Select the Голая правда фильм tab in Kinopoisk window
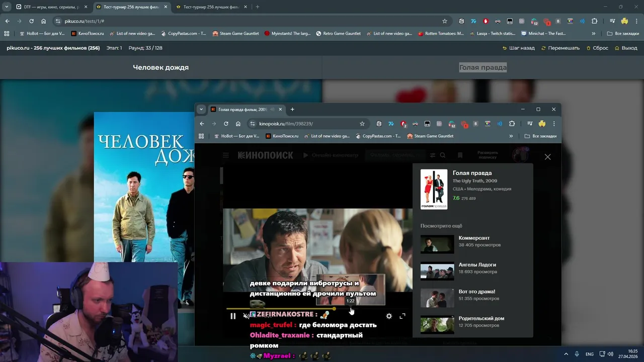Screen dimensions: 644x362 click(x=246, y=109)
